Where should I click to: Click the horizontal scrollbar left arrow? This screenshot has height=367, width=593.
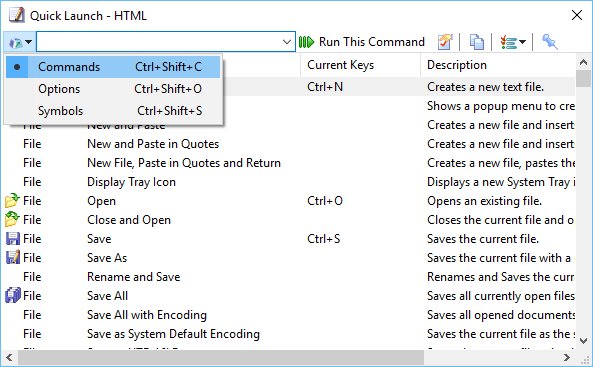9,357
